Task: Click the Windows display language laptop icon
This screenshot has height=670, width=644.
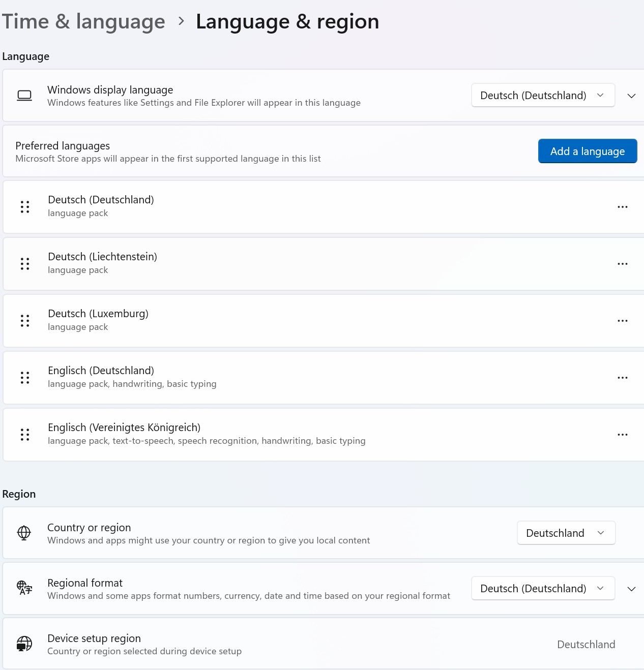Action: pos(24,96)
